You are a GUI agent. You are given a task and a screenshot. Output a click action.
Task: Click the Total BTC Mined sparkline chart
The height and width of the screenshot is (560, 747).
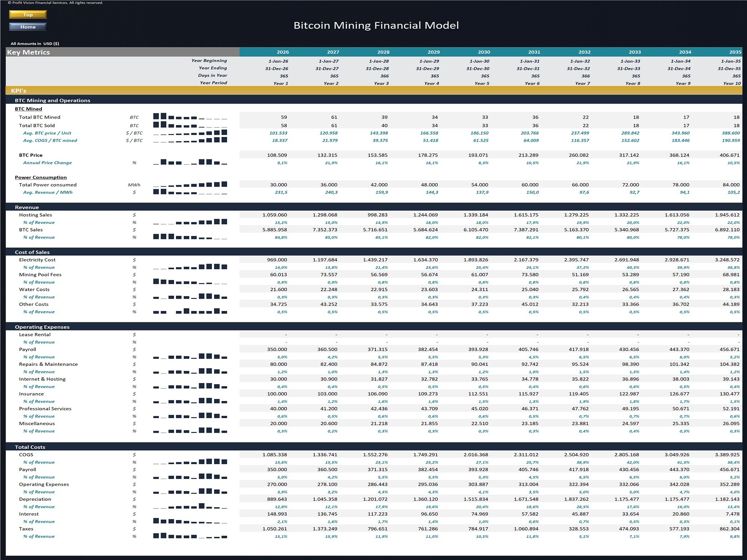point(190,117)
